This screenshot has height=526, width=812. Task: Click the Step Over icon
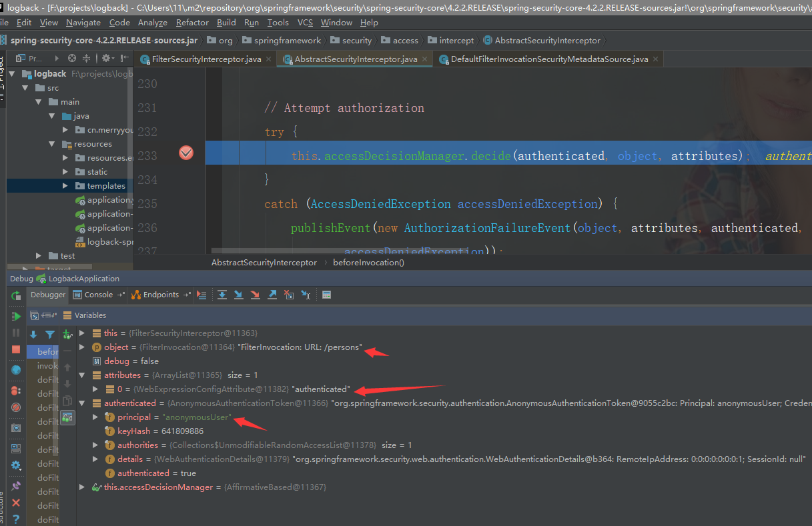[x=222, y=294]
